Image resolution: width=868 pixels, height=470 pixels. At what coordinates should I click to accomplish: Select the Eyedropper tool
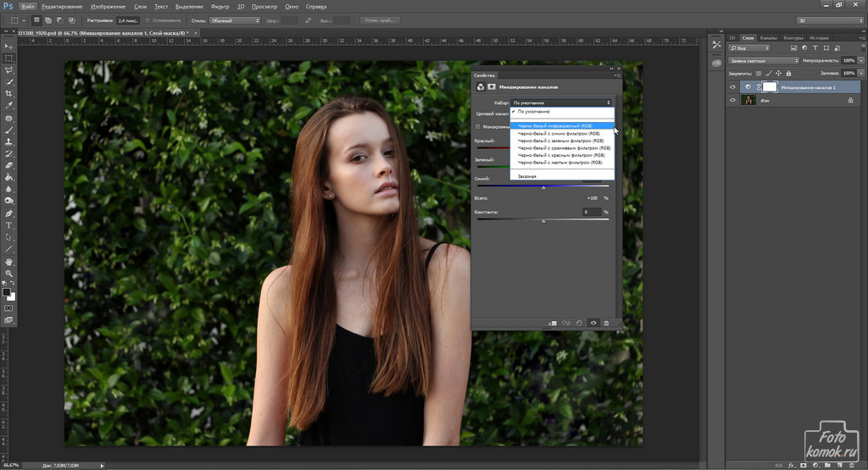click(8, 106)
